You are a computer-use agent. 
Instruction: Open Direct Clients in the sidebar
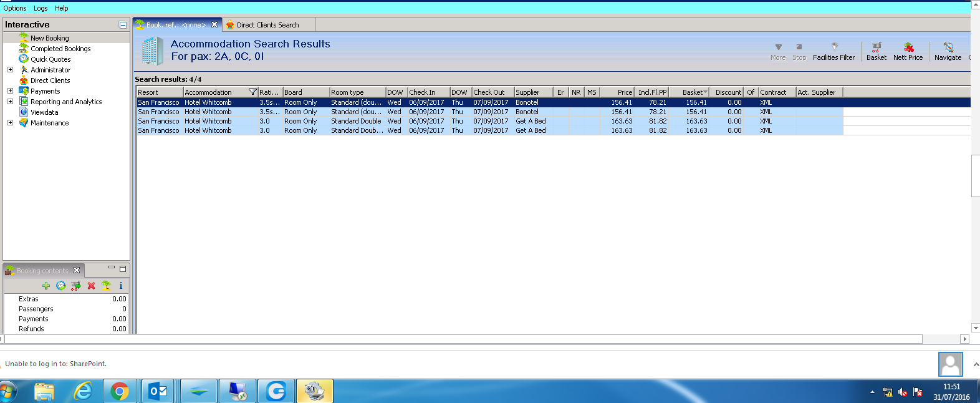click(x=50, y=80)
